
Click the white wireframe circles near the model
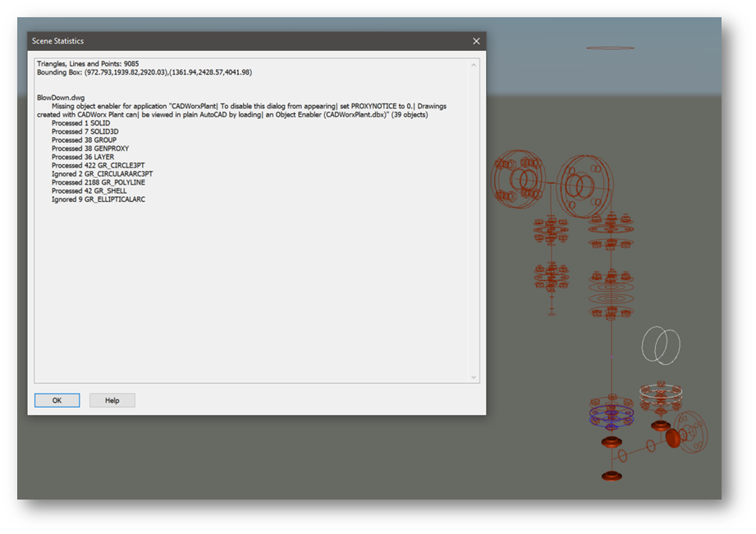point(661,346)
